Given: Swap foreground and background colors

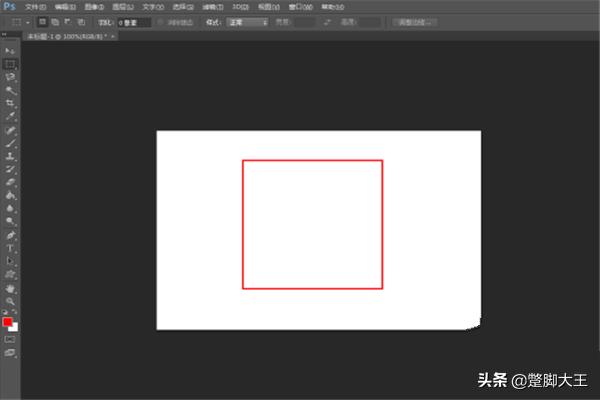Looking at the screenshot, I should click(x=15, y=312).
